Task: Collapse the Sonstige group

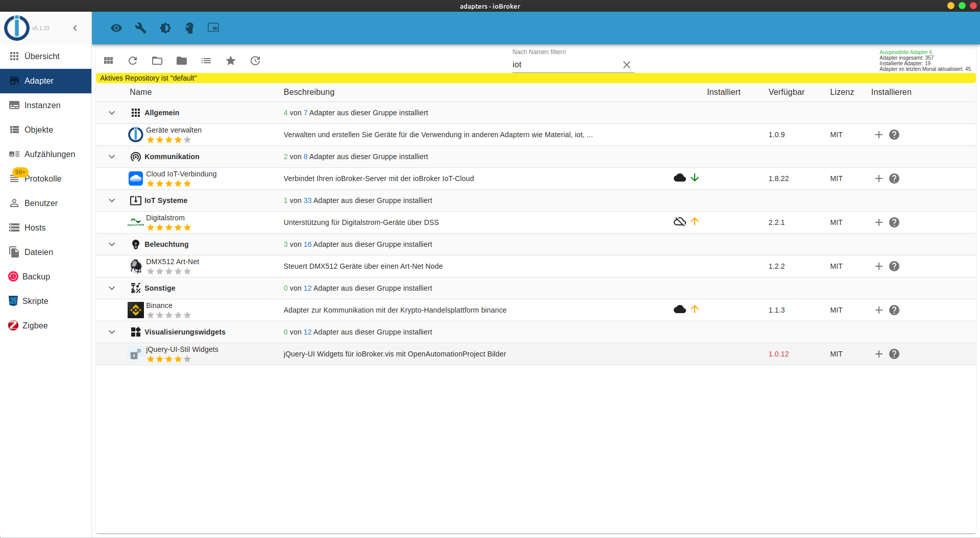Action: pos(112,288)
